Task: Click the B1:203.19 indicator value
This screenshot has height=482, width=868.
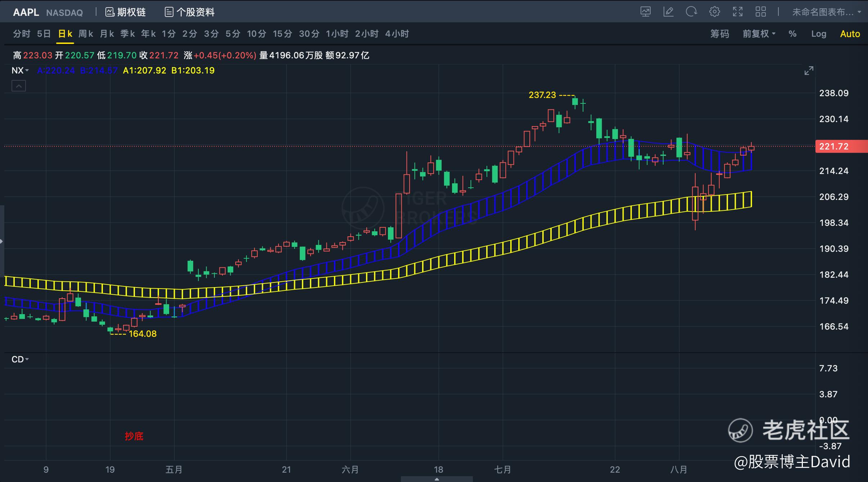Action: coord(193,71)
